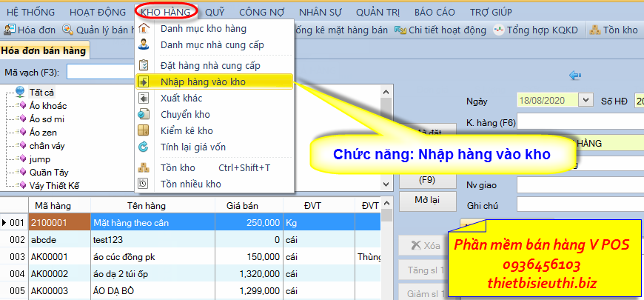
Task: Click Chi tiết hoạt động toolbar icon
Action: tap(400, 30)
